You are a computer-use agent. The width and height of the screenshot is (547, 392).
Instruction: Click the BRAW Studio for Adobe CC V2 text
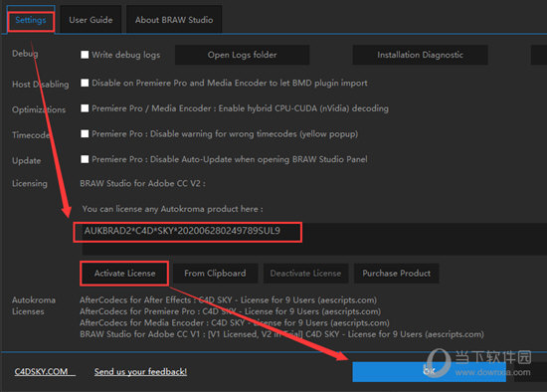pyautogui.click(x=142, y=183)
